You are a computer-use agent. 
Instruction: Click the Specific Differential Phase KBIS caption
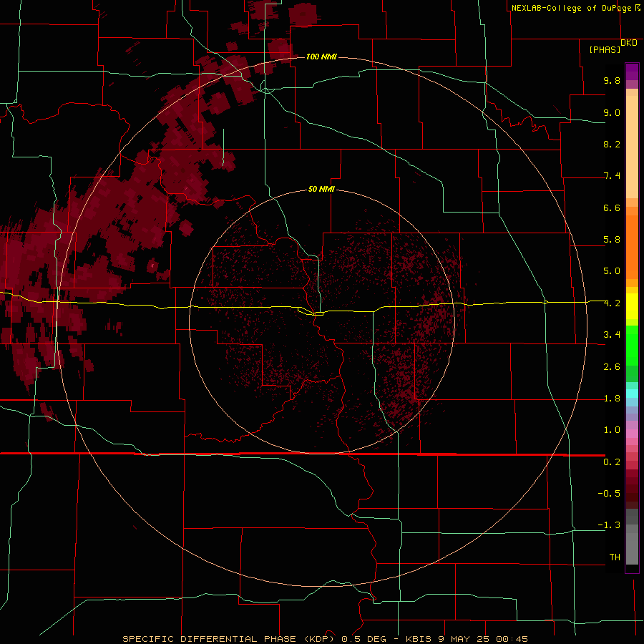coord(326,639)
